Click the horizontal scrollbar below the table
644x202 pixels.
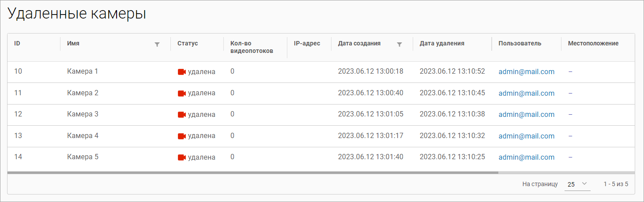tap(252, 172)
